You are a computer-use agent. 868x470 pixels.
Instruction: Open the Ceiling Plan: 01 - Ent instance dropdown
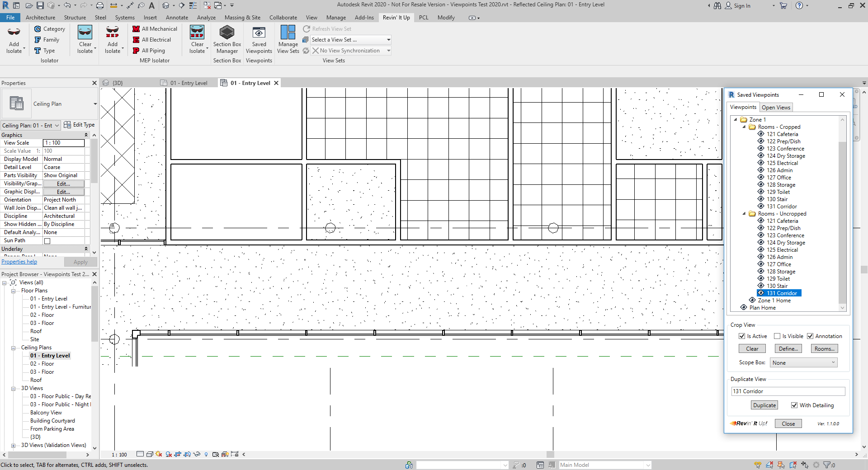(x=31, y=126)
